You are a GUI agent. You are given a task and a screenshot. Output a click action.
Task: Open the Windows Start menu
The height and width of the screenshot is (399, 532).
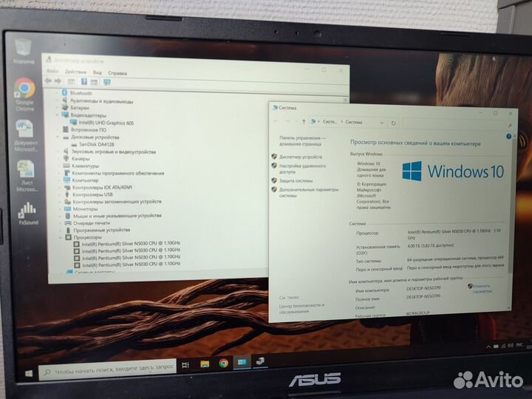point(29,374)
